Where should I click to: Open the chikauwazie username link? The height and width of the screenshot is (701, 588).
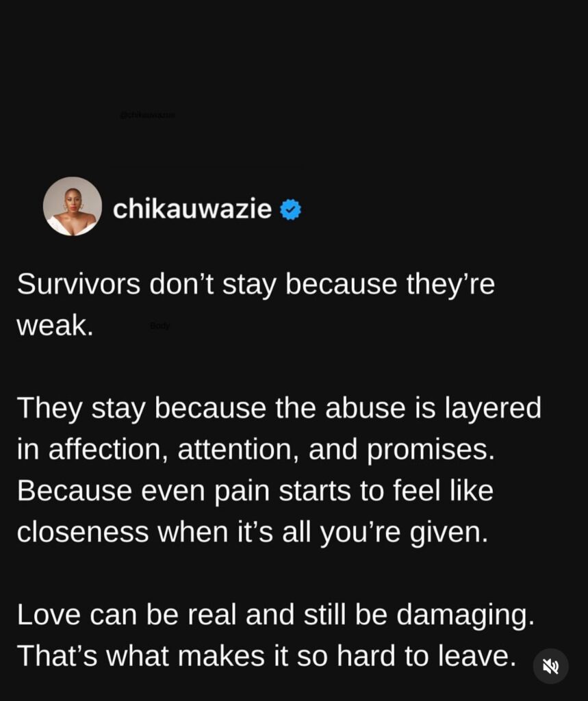point(192,209)
